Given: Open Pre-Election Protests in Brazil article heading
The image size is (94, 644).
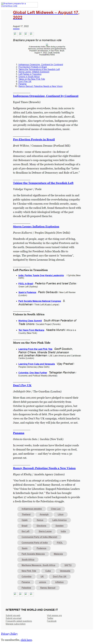Looking at the screenshot, I should point(34,139).
